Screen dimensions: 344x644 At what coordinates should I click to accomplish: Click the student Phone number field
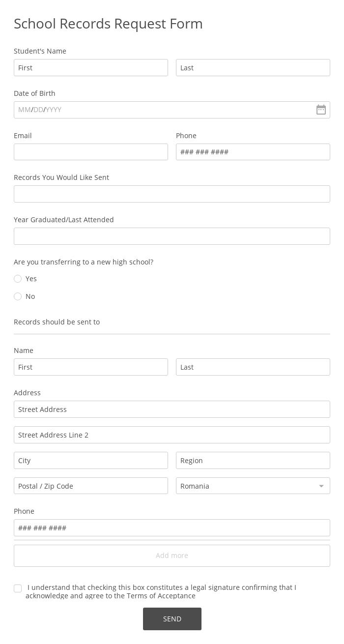coord(253,152)
